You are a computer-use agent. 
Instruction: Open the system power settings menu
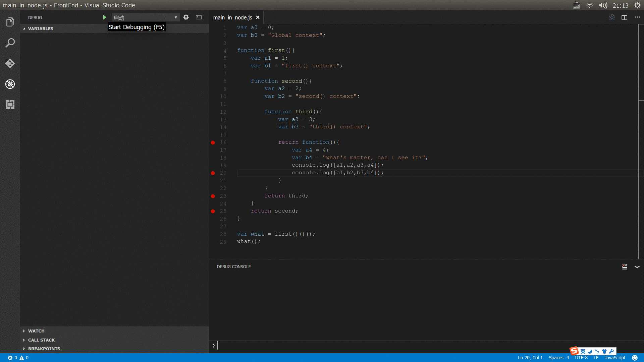pyautogui.click(x=637, y=5)
